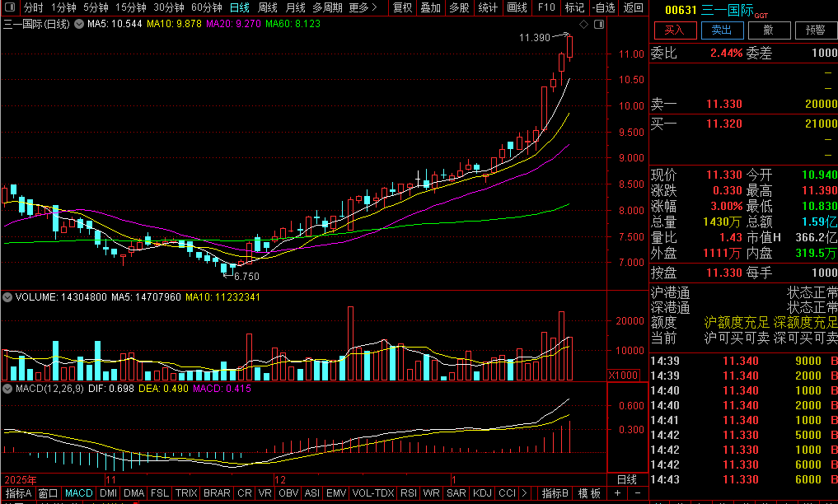838x504 pixels.
Task: Click the 11.390 high price label
Action: 535,38
